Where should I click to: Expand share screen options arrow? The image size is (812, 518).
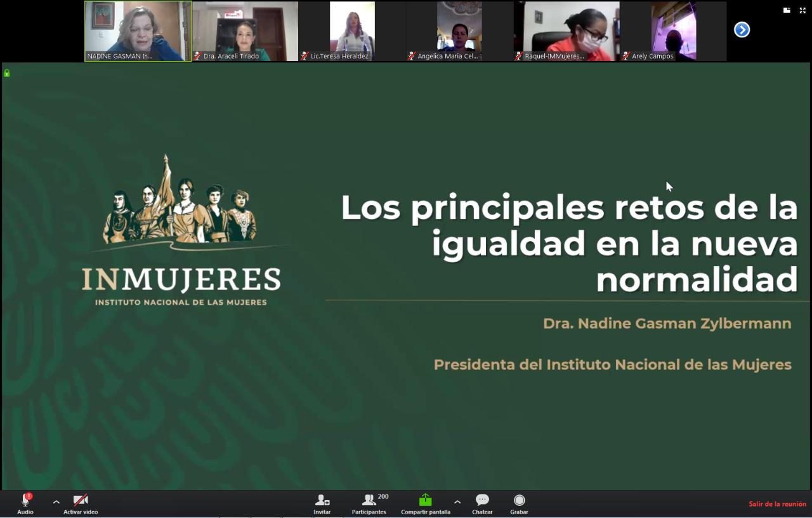[457, 502]
